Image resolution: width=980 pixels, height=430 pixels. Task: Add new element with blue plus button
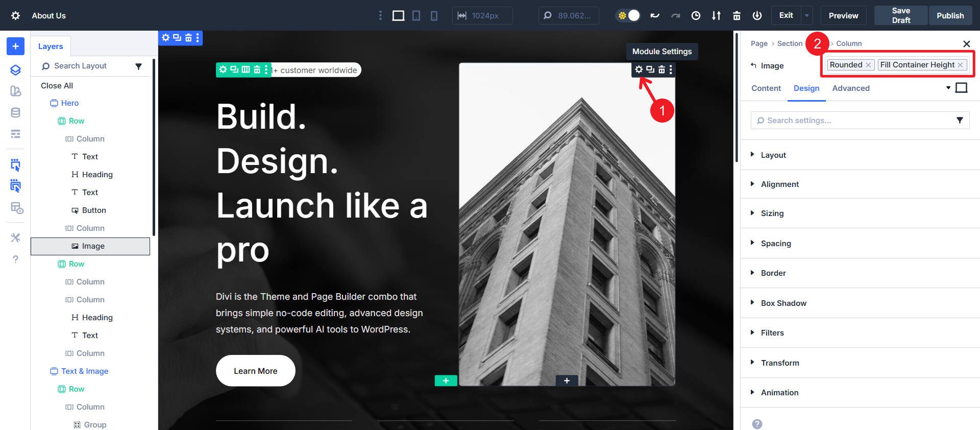pos(15,46)
